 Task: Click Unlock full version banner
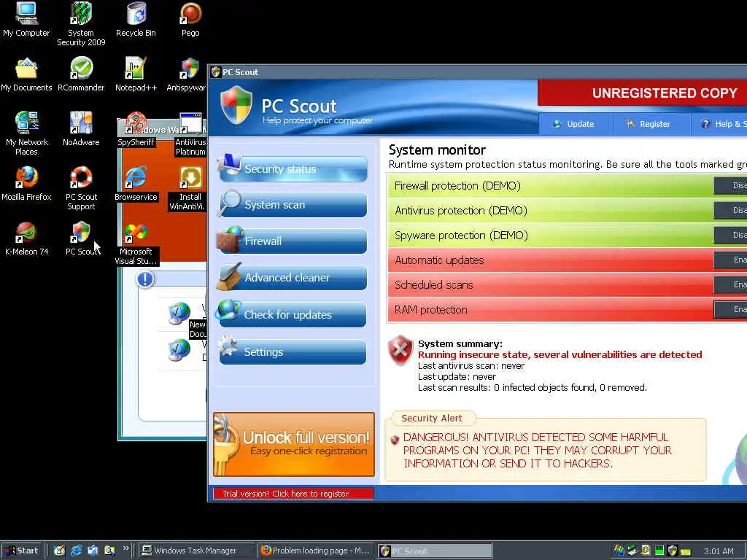point(294,444)
